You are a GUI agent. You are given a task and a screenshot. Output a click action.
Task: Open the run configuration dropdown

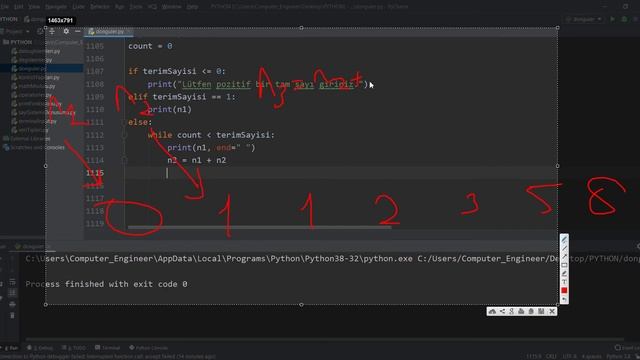point(584,19)
